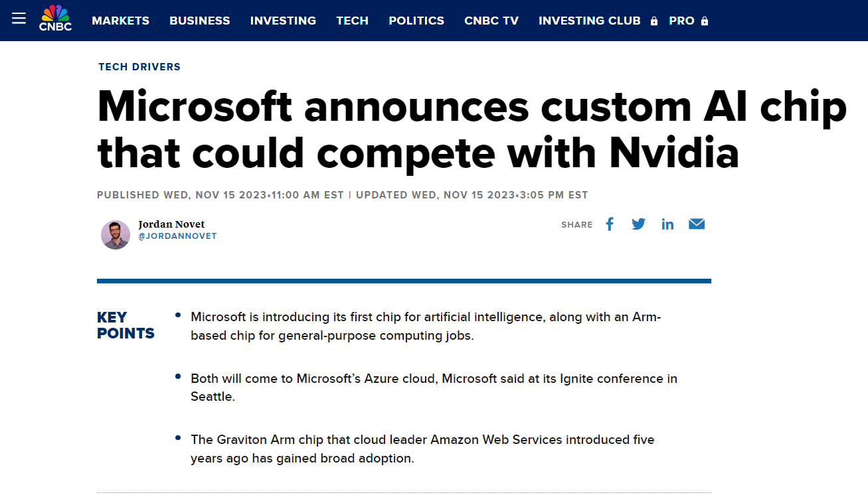868x503 pixels.
Task: Open author Jordan Novet's profile
Action: (x=171, y=224)
